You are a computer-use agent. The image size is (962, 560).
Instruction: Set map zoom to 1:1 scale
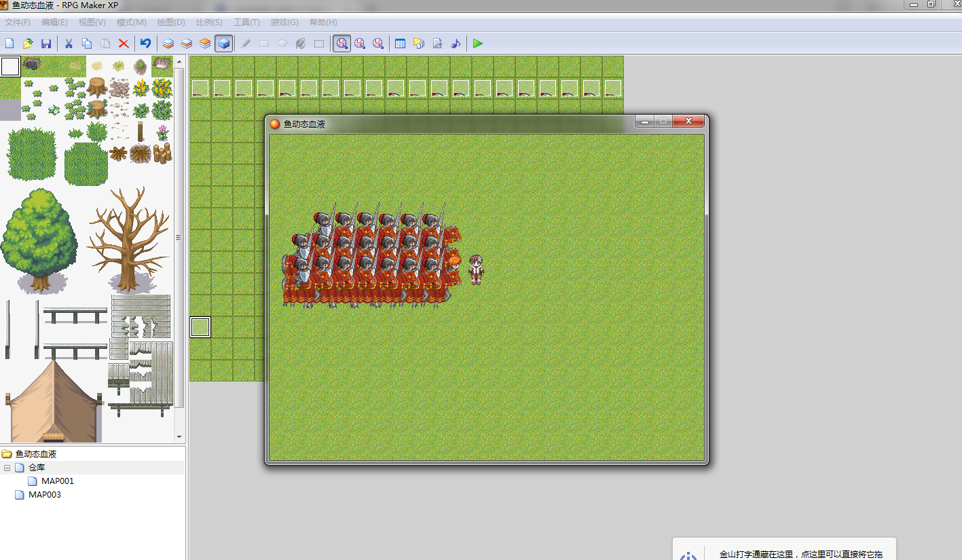(341, 43)
